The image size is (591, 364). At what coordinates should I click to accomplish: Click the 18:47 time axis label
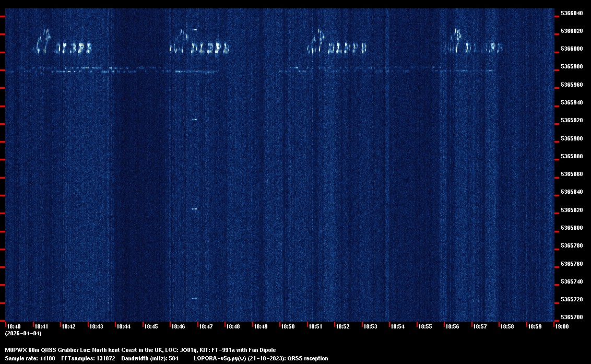tap(205, 326)
